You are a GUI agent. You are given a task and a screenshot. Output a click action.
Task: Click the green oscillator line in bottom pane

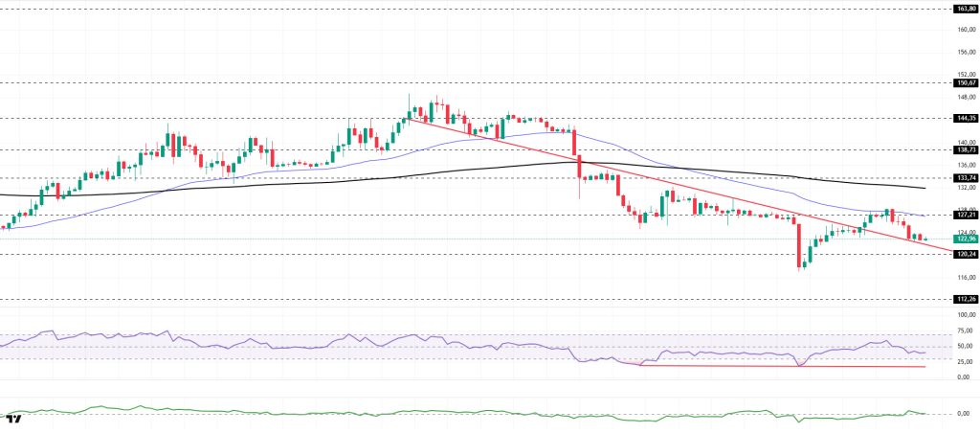pos(287,412)
